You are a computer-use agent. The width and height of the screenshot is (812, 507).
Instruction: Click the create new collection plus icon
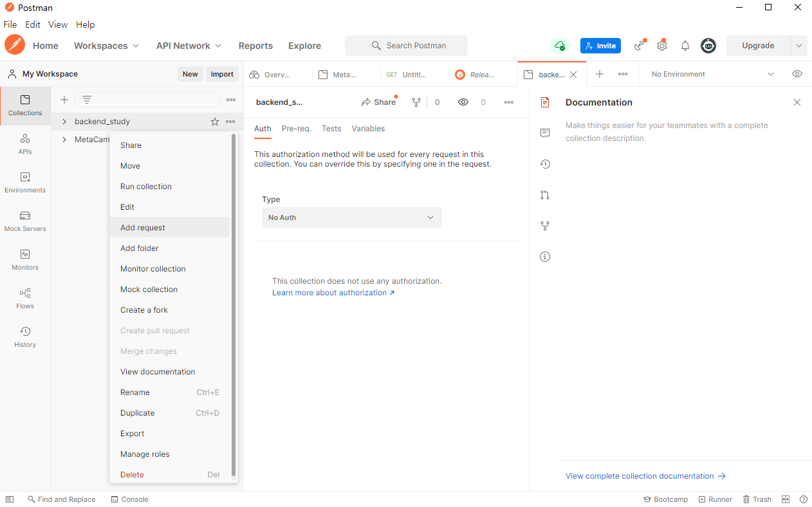click(x=64, y=100)
